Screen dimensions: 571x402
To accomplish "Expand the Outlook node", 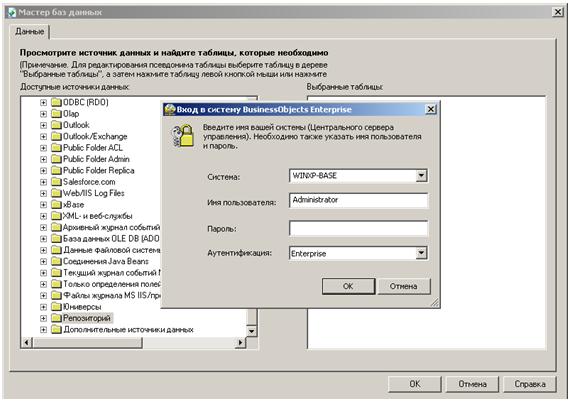I will tap(43, 125).
